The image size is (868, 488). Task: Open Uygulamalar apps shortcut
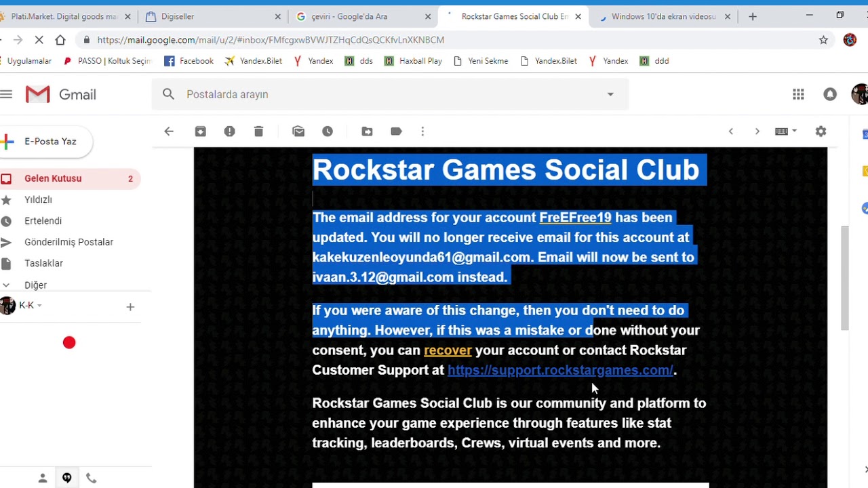tap(26, 61)
